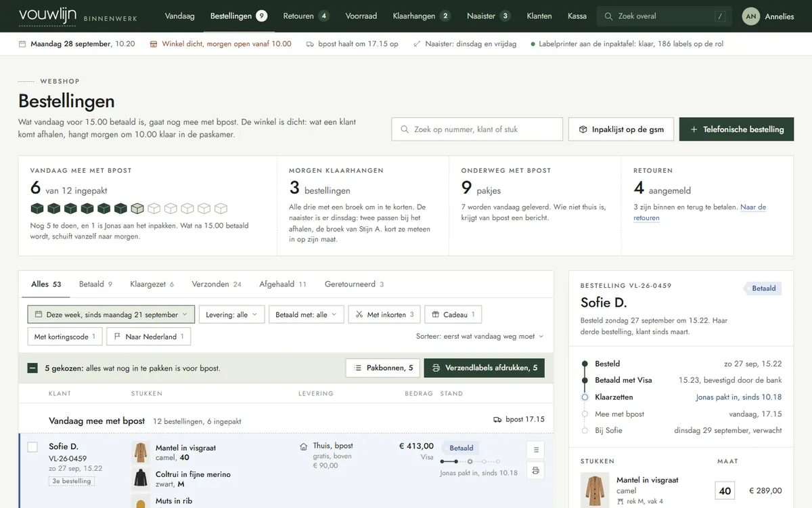Tick the checkbox for Sofie D.'s order

click(x=32, y=447)
